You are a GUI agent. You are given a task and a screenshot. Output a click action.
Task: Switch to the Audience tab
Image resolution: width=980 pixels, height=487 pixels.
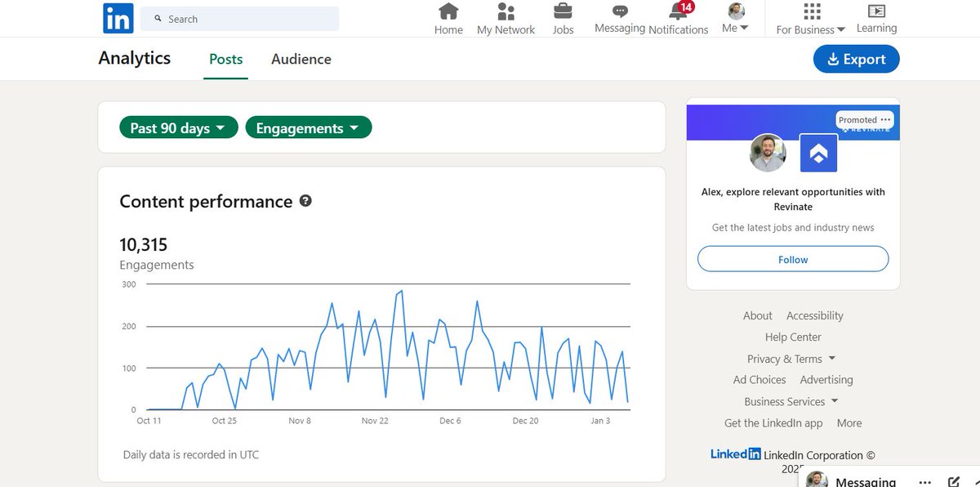pyautogui.click(x=301, y=59)
